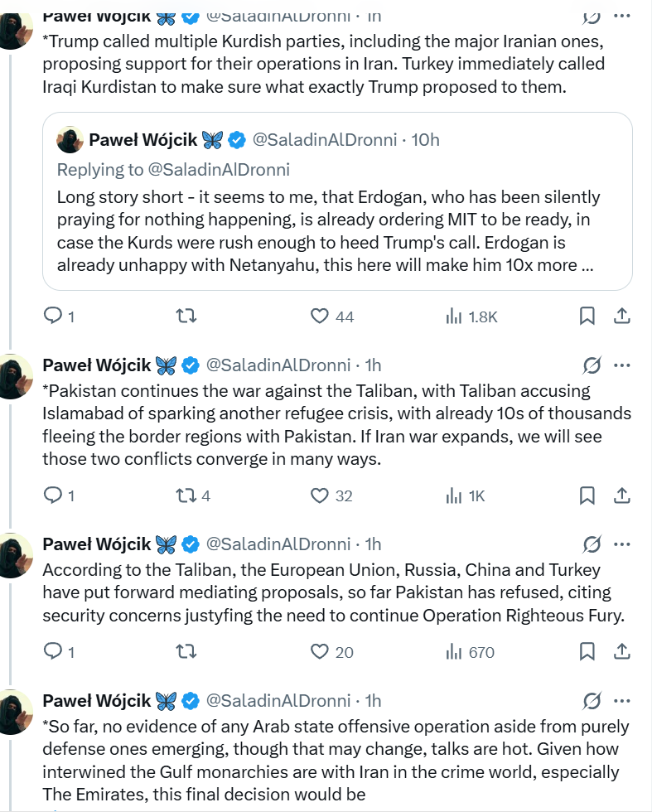Like the tweet with 44 likes
652x812 pixels.
tap(320, 316)
